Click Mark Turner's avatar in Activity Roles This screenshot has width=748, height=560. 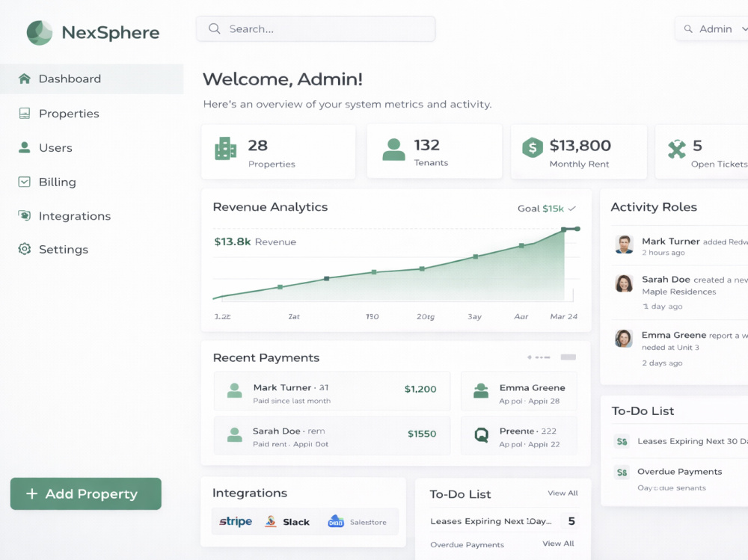click(624, 244)
